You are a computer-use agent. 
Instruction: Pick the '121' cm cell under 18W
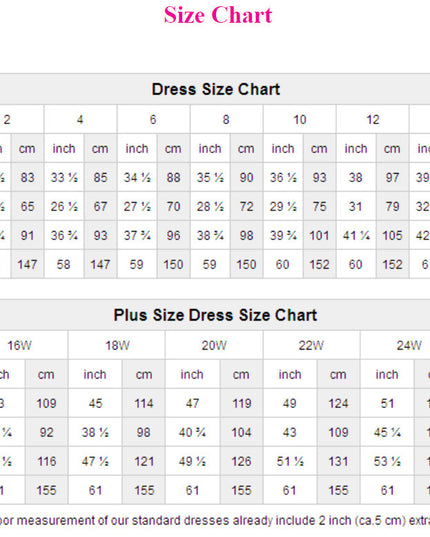coord(144,461)
